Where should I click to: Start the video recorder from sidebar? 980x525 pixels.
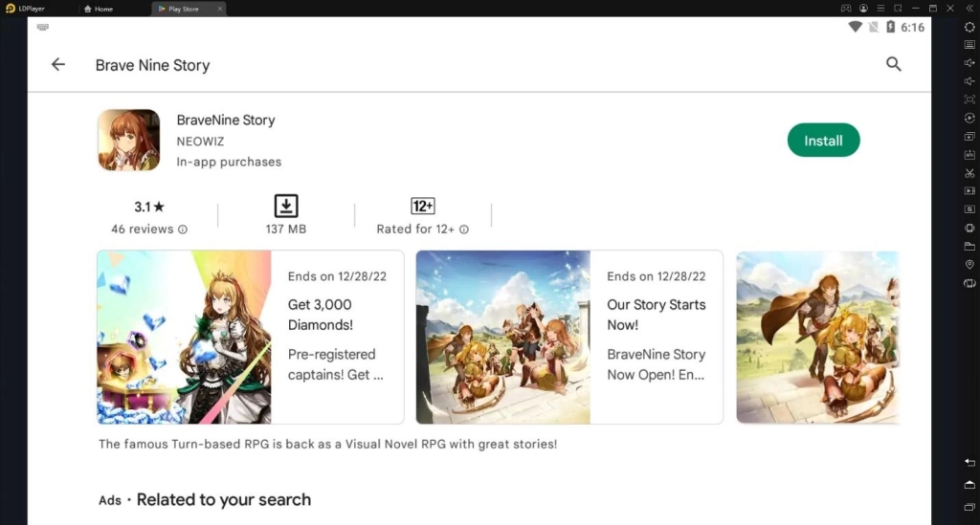pyautogui.click(x=969, y=191)
